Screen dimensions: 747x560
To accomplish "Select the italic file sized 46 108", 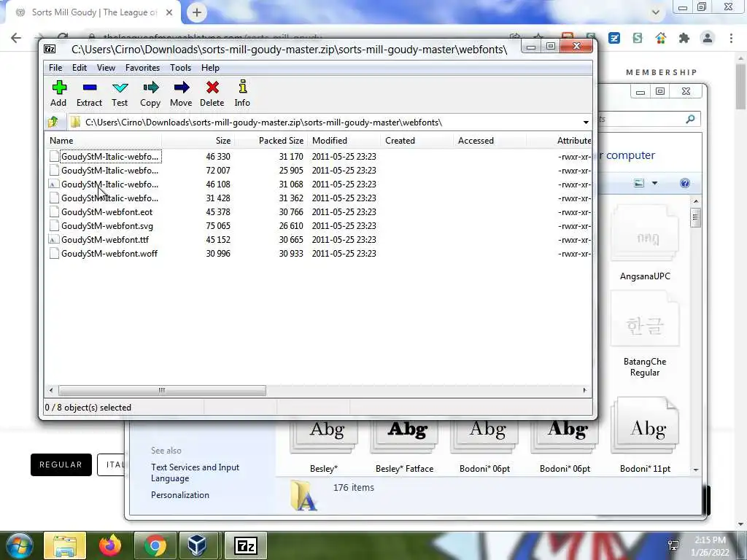I will tap(109, 184).
